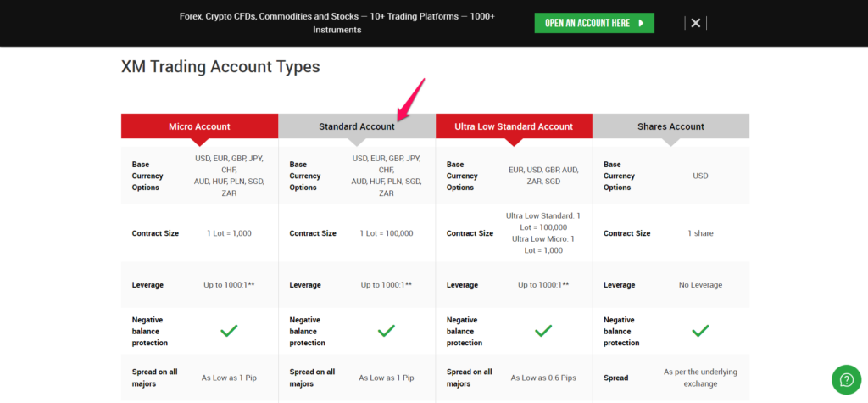Image resolution: width=868 pixels, height=403 pixels.
Task: Click the 'No Leverage' value
Action: [x=700, y=285]
